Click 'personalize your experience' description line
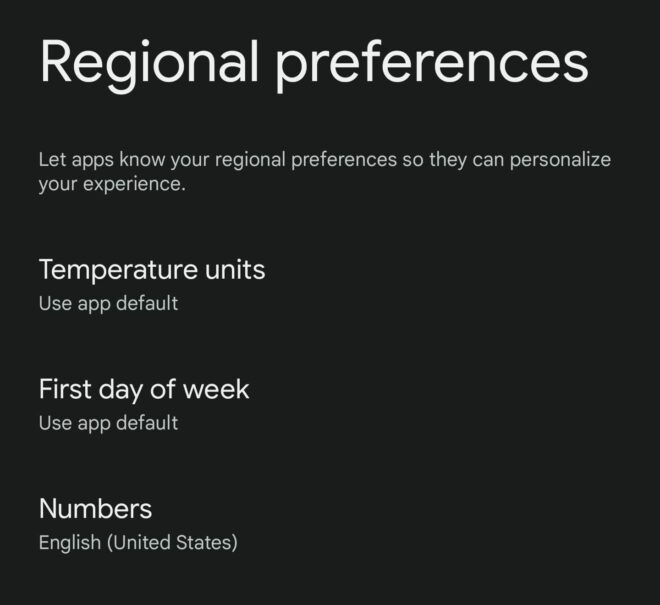The image size is (660, 605). (325, 172)
